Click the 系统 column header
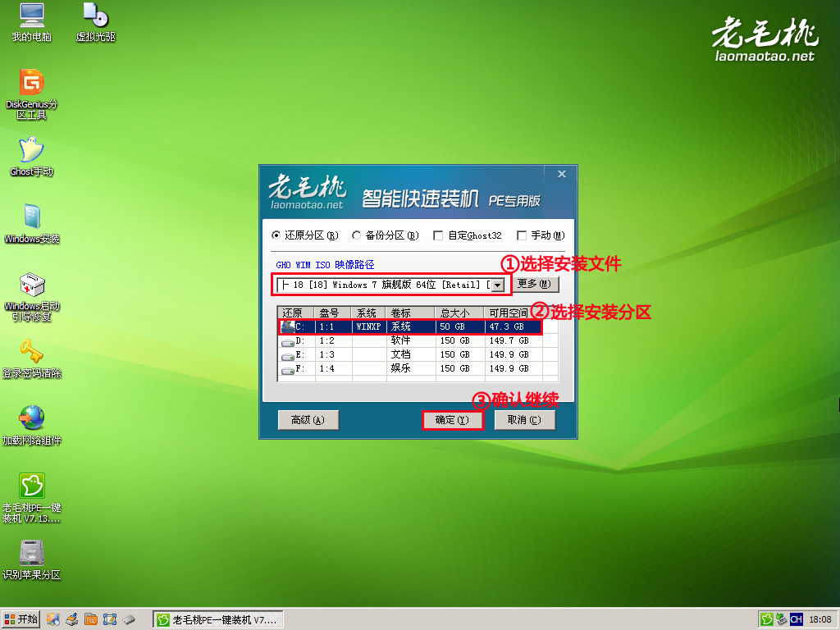The image size is (840, 630). [368, 313]
